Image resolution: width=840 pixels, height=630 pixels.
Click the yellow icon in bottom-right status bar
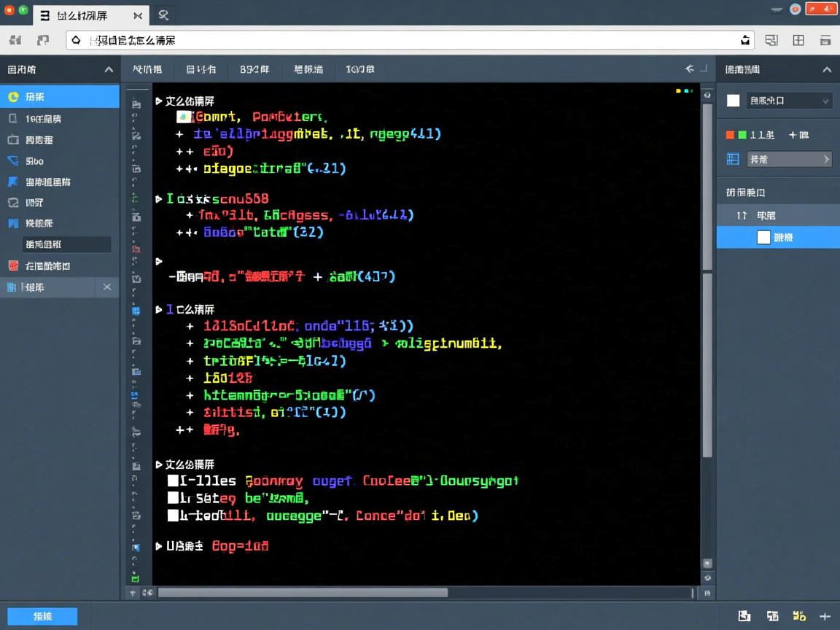(x=799, y=616)
